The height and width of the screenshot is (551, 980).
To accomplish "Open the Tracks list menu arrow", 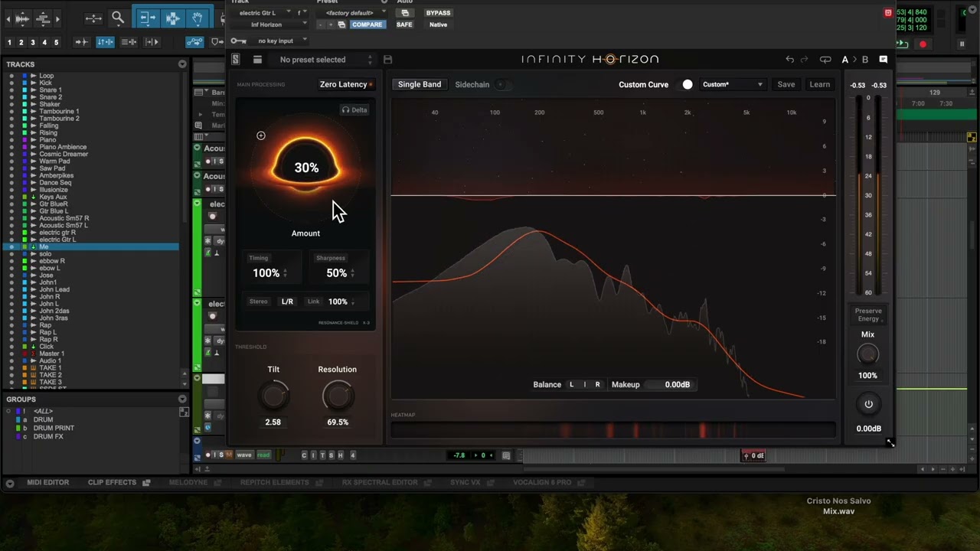I will click(182, 64).
